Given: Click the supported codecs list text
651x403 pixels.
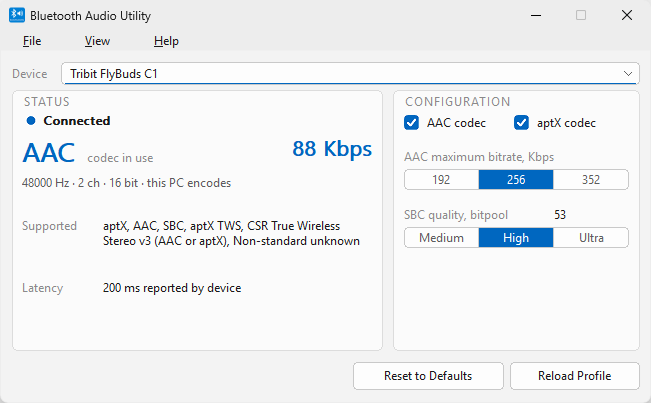Looking at the screenshot, I should coord(231,233).
